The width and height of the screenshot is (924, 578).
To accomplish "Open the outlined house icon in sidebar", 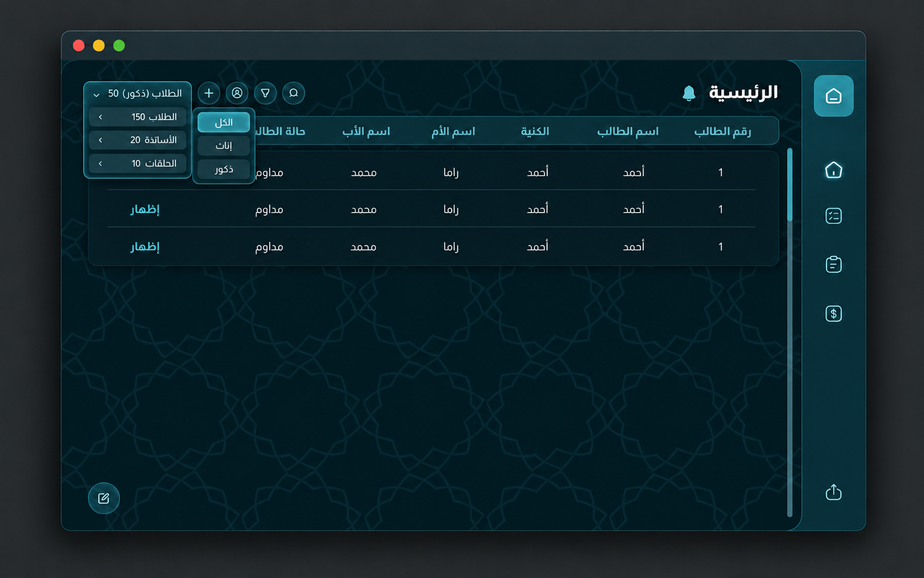I will pyautogui.click(x=834, y=170).
